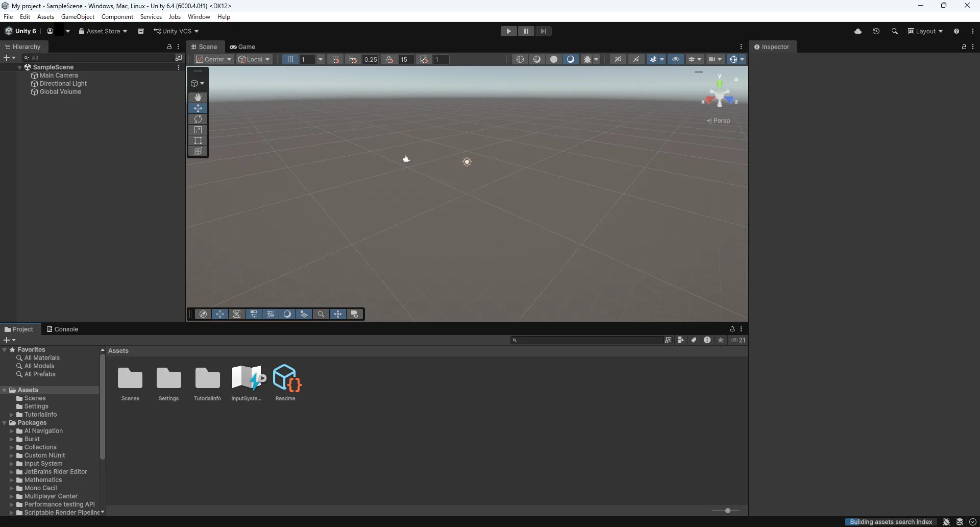This screenshot has height=527, width=980.
Task: Click the version history icon near the Layout button
Action: click(x=876, y=31)
